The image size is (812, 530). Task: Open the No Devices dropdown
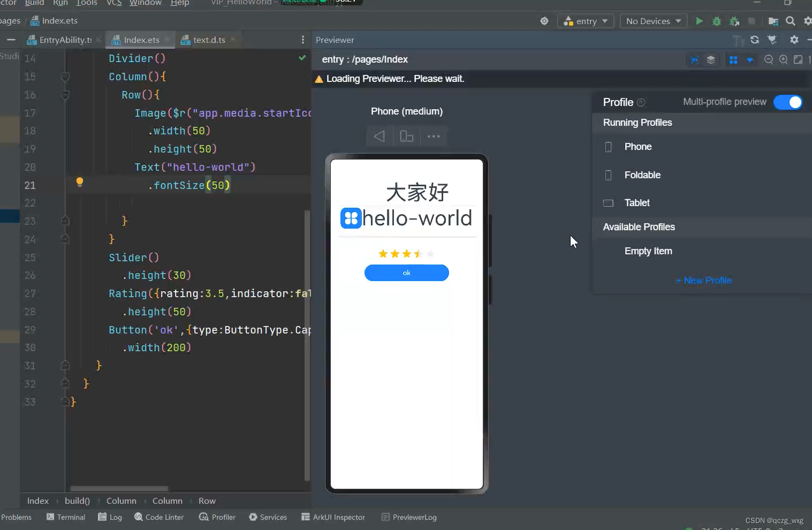click(653, 21)
